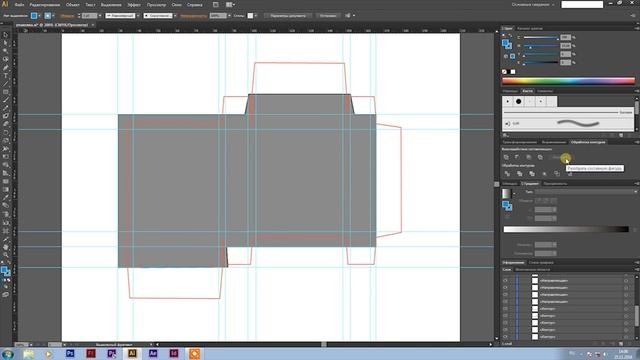Click the Windows Start button

(7, 354)
